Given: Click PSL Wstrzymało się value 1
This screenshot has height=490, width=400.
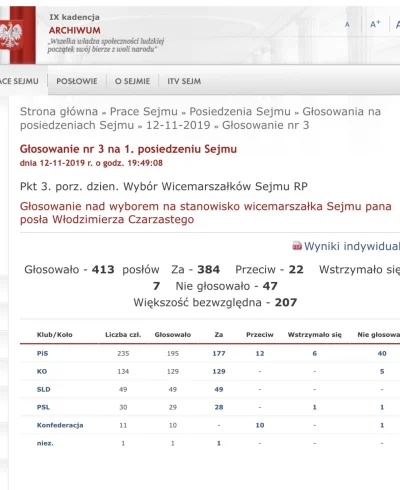Looking at the screenshot, I should pos(314,407).
